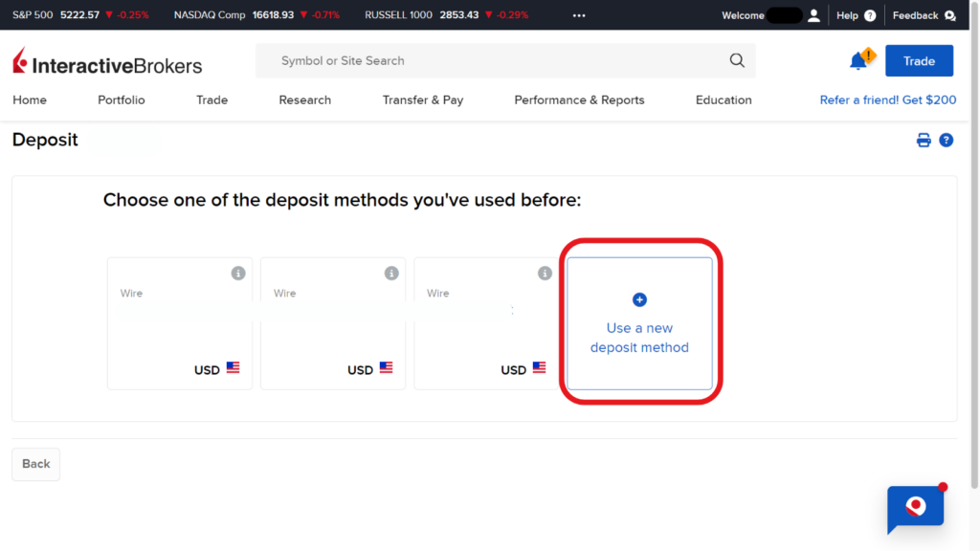This screenshot has height=551, width=980.
Task: Click the Back button
Action: tap(35, 464)
